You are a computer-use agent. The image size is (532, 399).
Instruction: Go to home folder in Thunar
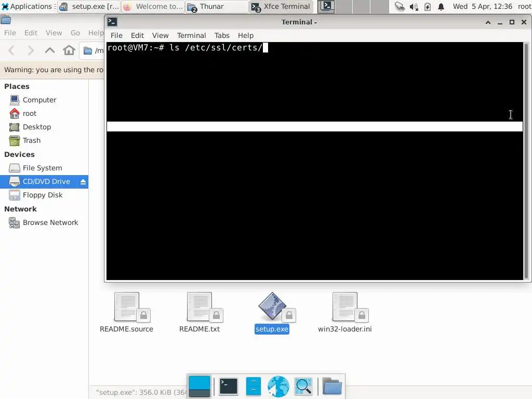pyautogui.click(x=69, y=50)
